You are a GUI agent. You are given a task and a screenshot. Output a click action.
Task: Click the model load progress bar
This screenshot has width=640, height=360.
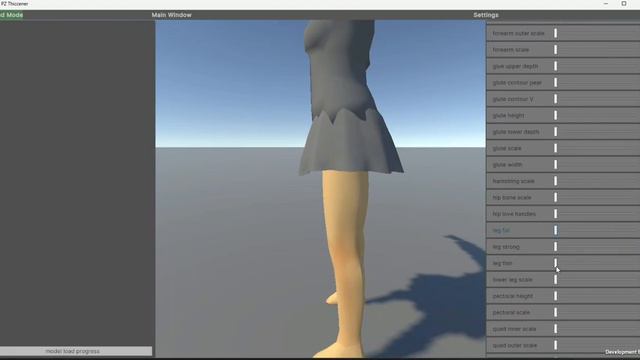(x=76, y=351)
